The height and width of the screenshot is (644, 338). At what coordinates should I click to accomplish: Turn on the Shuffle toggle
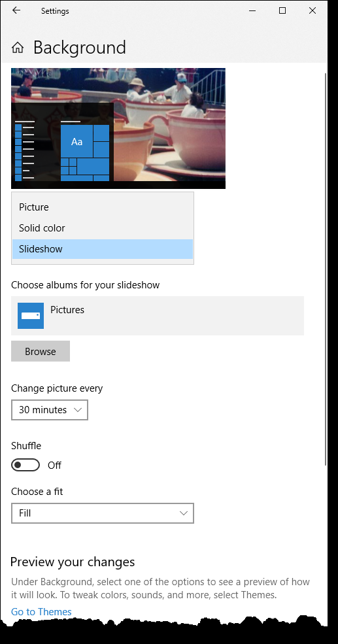(x=25, y=465)
